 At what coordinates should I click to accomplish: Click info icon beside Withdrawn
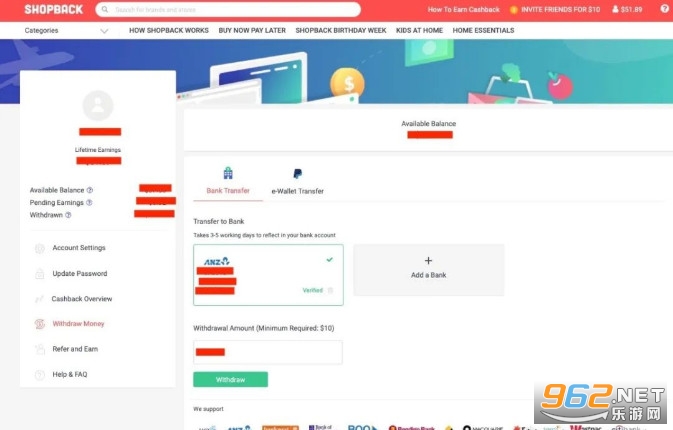coord(68,215)
